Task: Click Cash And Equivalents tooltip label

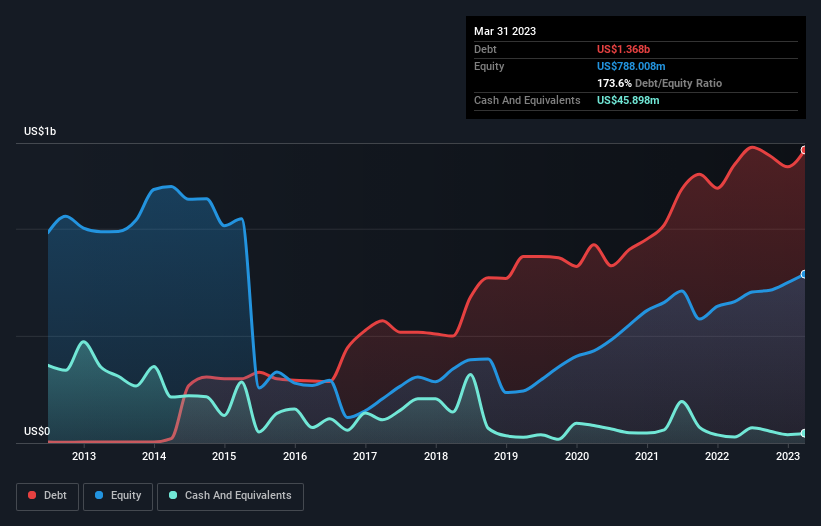Action: (x=527, y=100)
